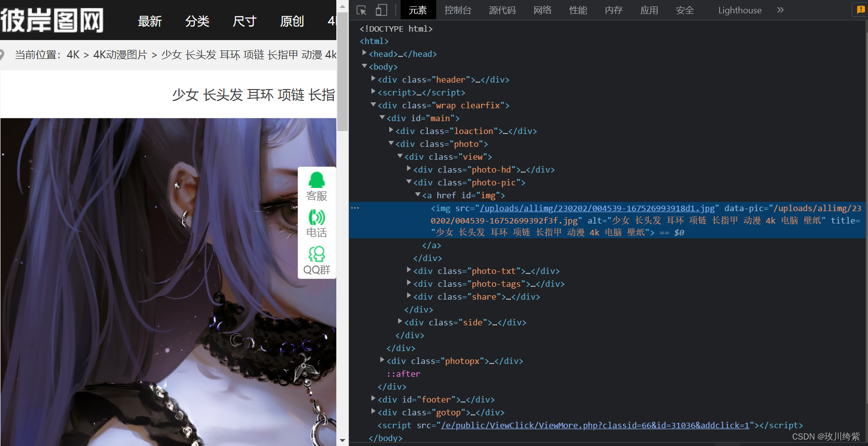Toggle the device toolbar icon
868x446 pixels.
(381, 10)
